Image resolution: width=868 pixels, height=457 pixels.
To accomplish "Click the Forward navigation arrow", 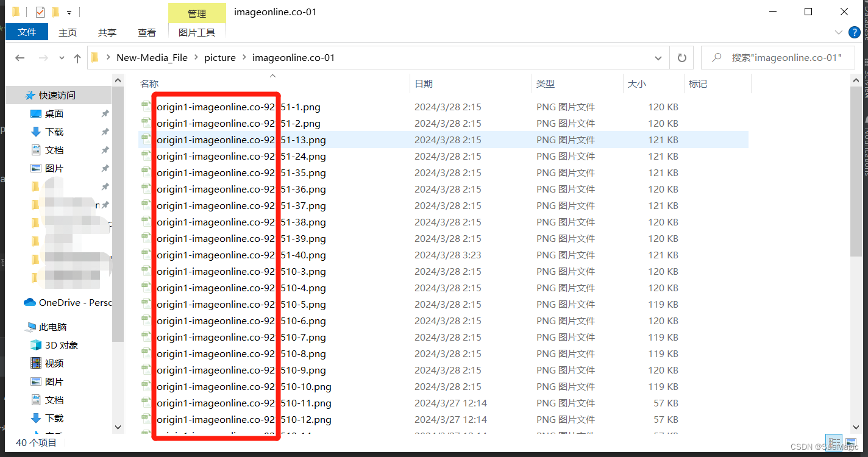I will point(43,58).
